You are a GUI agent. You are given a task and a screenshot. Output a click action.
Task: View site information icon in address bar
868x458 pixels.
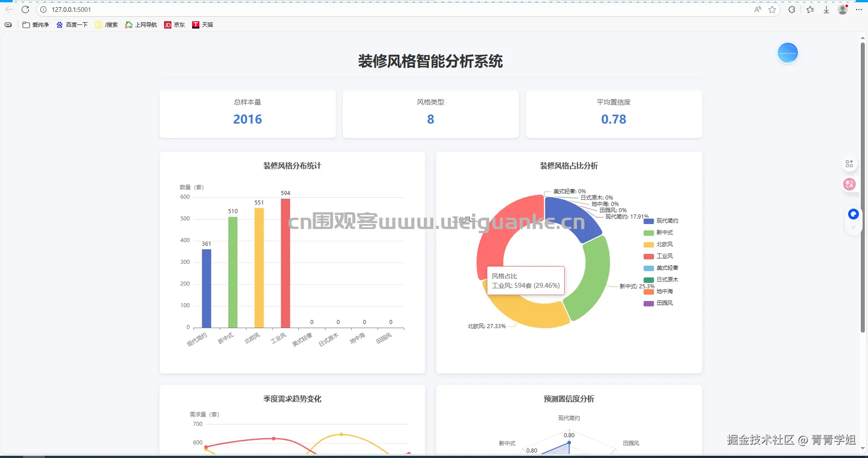tap(43, 10)
